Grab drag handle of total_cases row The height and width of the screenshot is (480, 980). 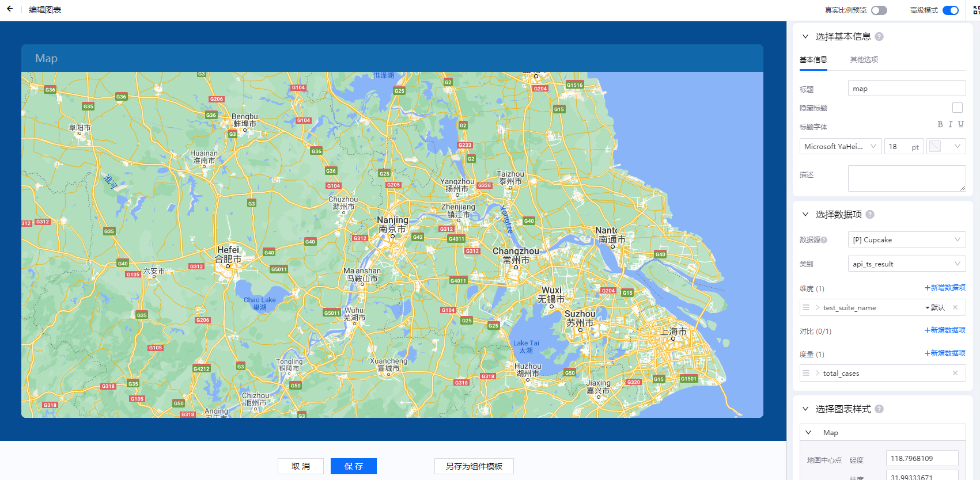tap(806, 373)
